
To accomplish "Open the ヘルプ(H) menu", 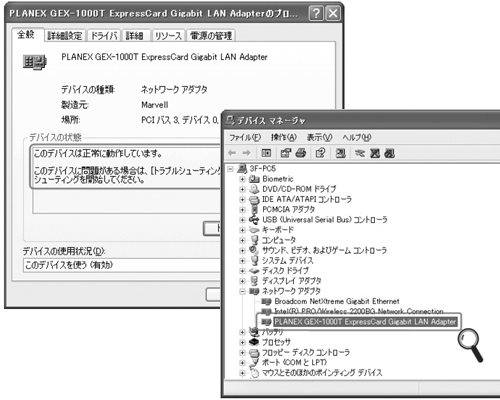I will [x=356, y=137].
